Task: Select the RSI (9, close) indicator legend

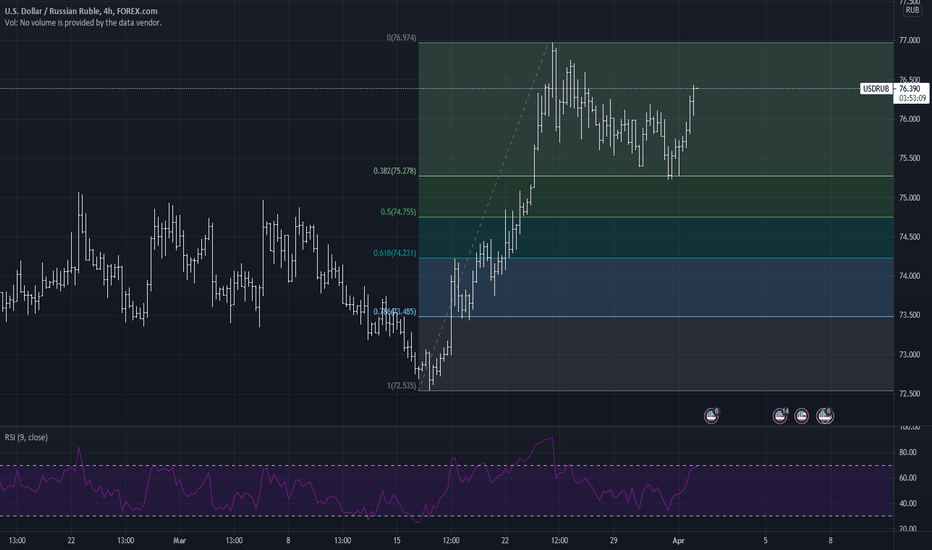Action: [26, 437]
